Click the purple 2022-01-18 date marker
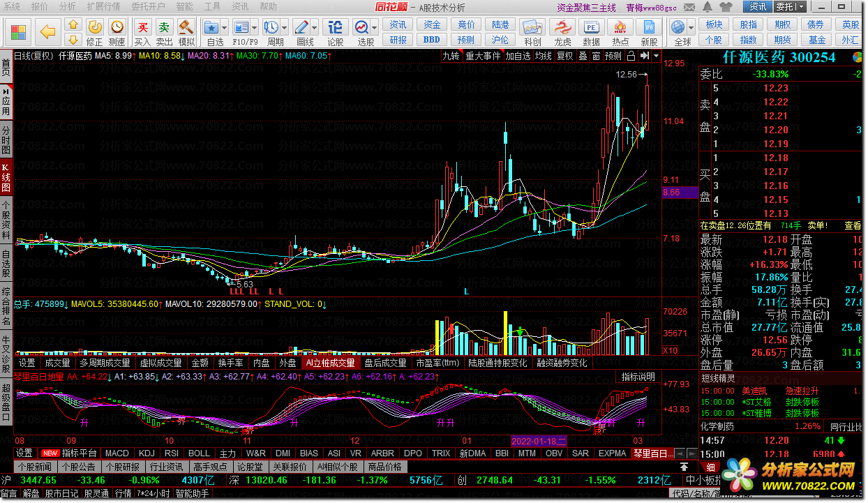The image size is (868, 503). coord(539,442)
